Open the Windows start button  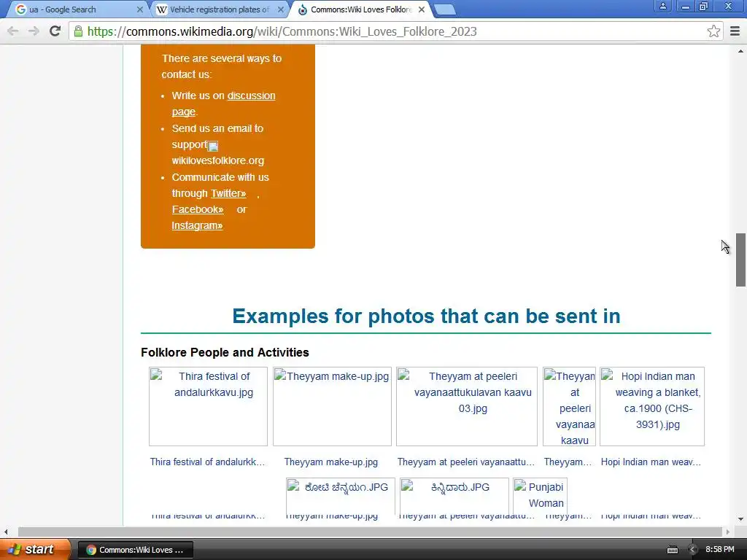(34, 549)
